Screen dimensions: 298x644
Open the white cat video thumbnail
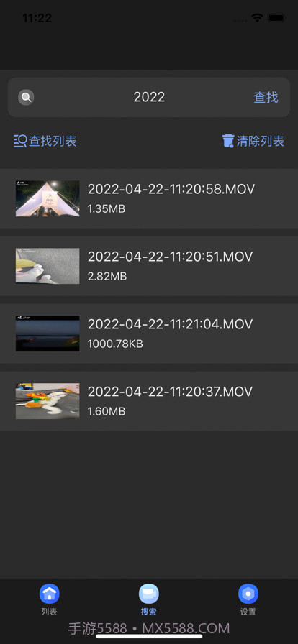click(x=48, y=401)
